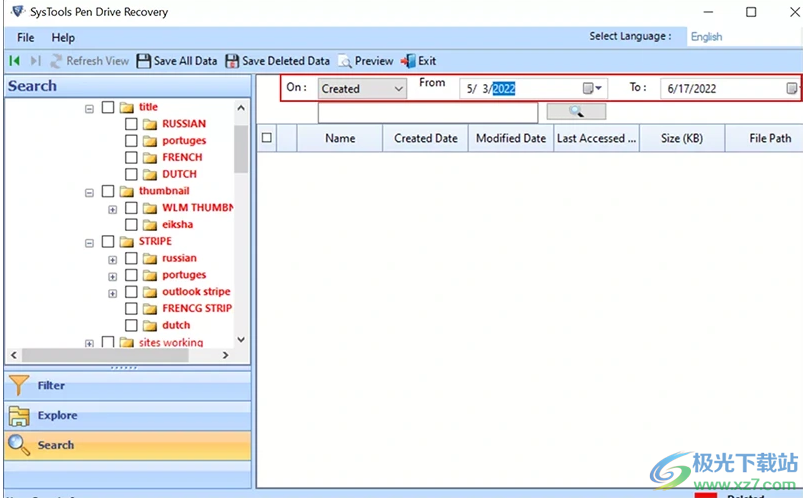This screenshot has height=501, width=809.
Task: Click the SysTools app logo icon
Action: tap(18, 11)
